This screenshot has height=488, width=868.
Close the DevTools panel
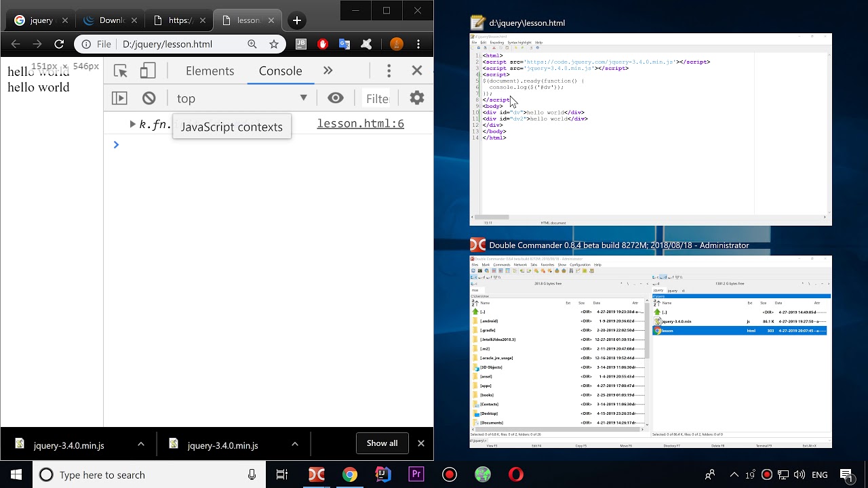[417, 70]
